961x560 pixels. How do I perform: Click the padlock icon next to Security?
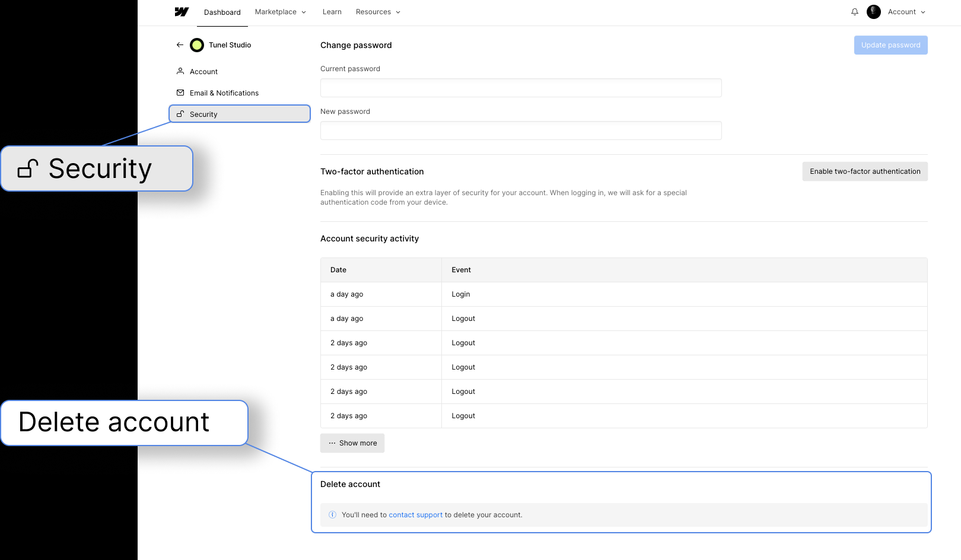pos(180,114)
